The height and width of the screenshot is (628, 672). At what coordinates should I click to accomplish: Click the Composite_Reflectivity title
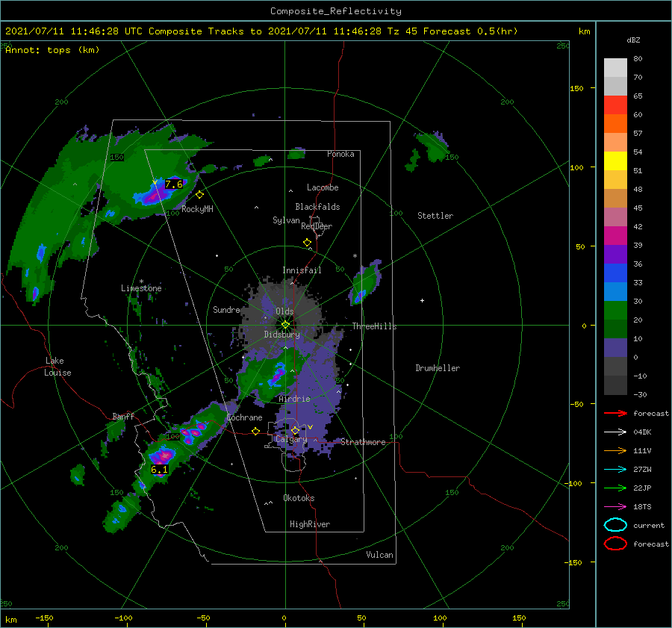(x=336, y=11)
